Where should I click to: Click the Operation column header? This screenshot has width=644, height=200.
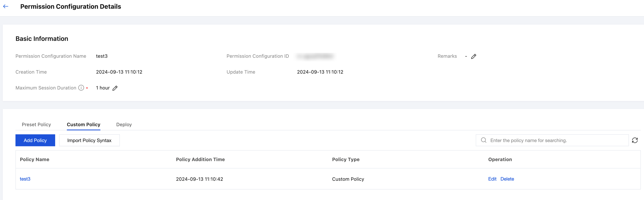click(500, 160)
